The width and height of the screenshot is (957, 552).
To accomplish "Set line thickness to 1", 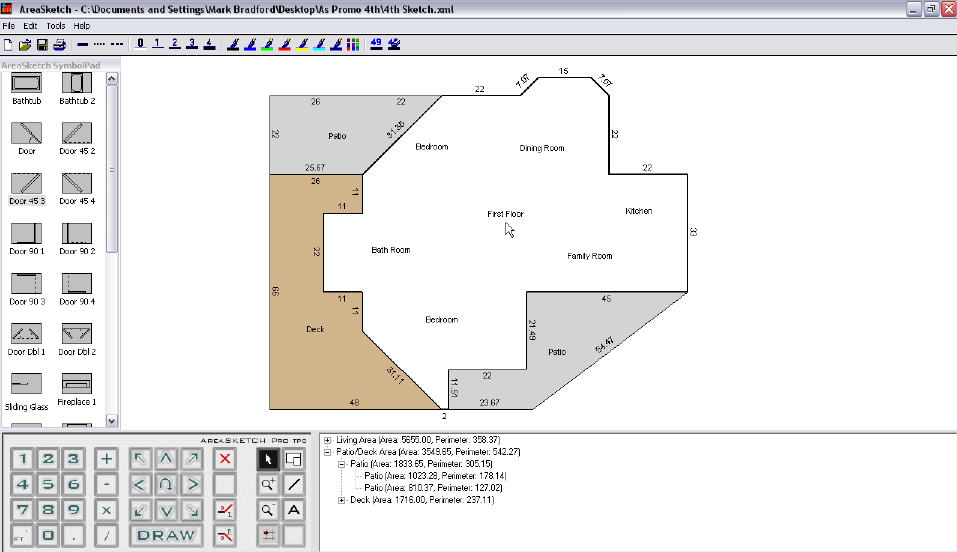I will 157,43.
